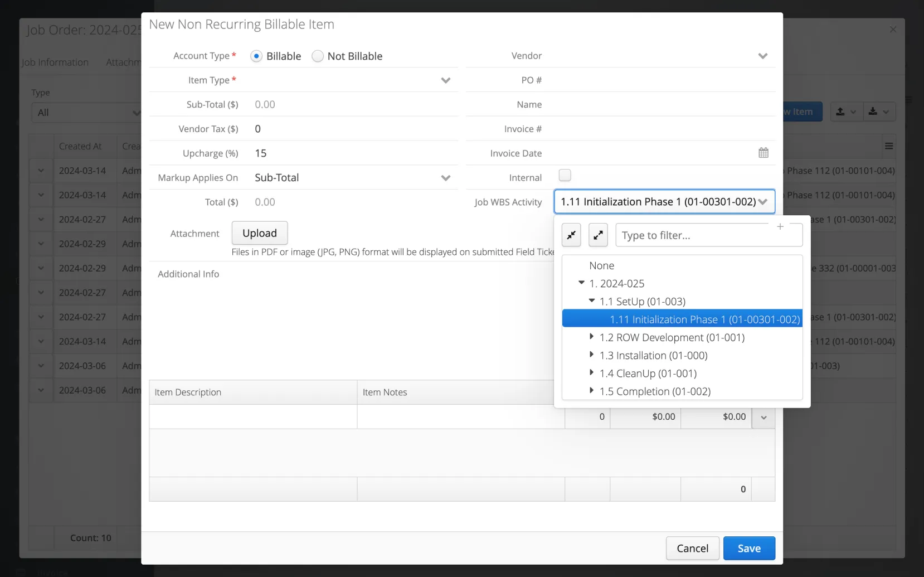Expand the 1.2 ROW Development node
The width and height of the screenshot is (924, 577).
[x=591, y=337]
